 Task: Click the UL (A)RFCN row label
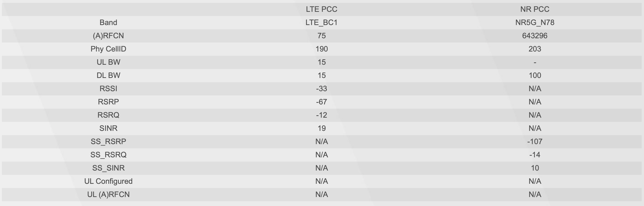(x=108, y=194)
